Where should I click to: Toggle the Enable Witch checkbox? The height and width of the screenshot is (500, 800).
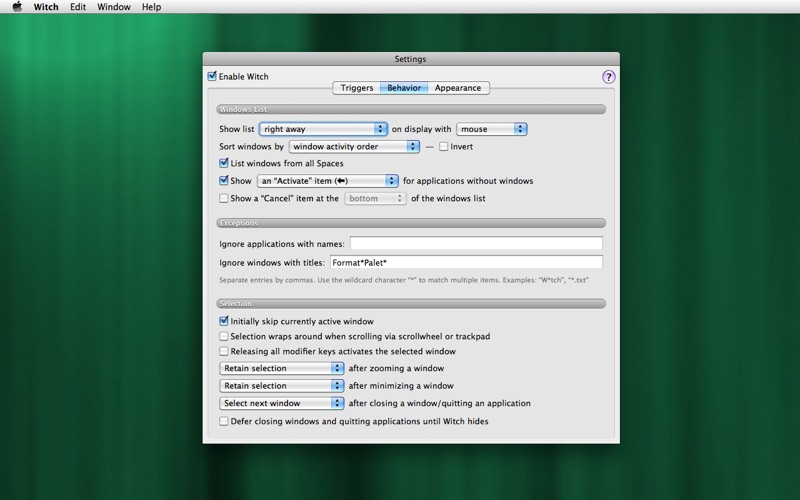212,77
